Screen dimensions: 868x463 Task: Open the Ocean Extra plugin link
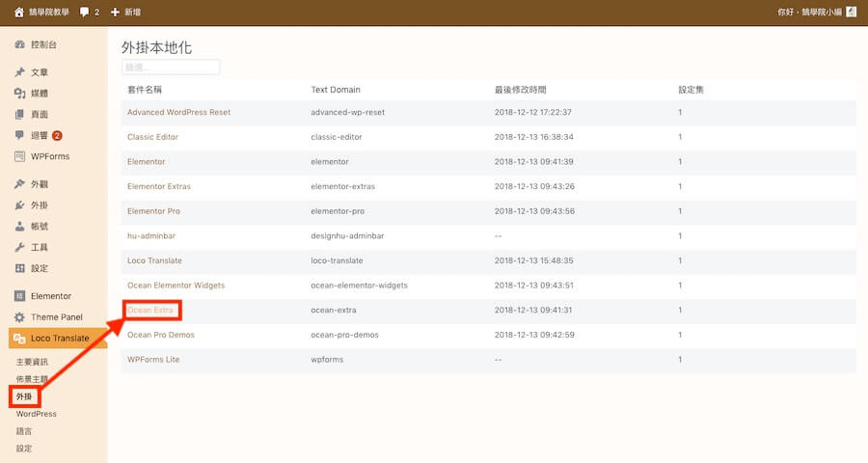(150, 311)
